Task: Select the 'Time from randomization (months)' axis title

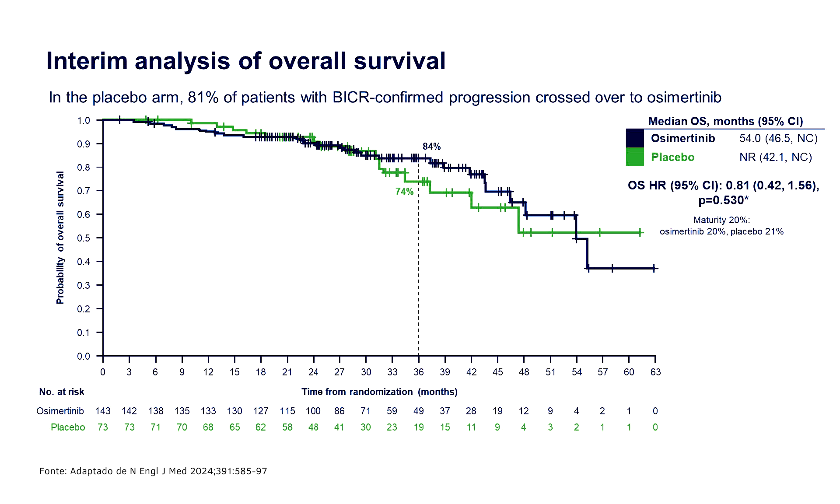Action: coord(379,392)
